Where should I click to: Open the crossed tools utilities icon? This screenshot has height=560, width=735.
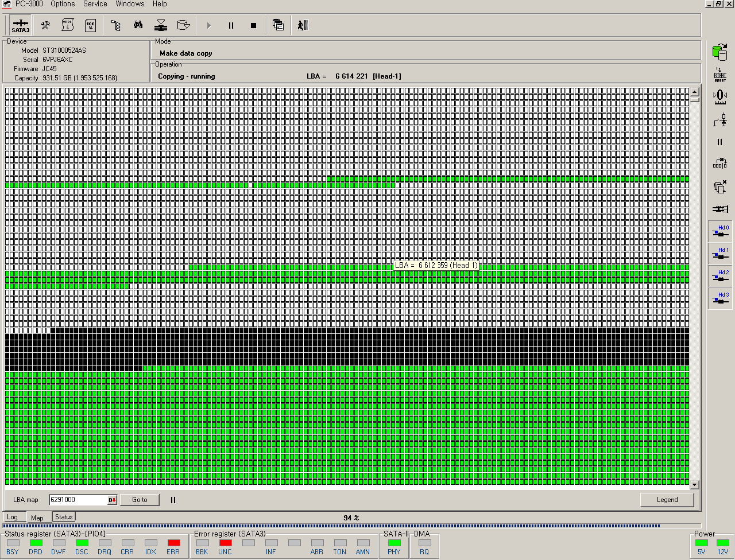pyautogui.click(x=45, y=26)
